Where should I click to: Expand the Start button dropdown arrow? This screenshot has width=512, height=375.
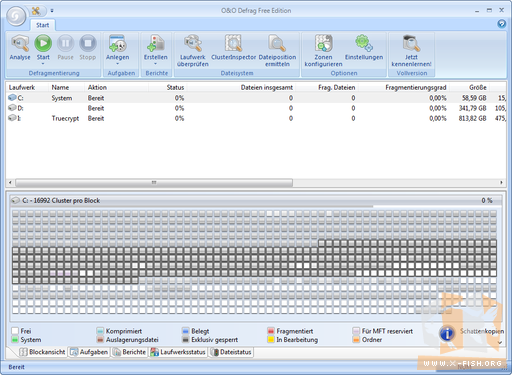click(43, 63)
